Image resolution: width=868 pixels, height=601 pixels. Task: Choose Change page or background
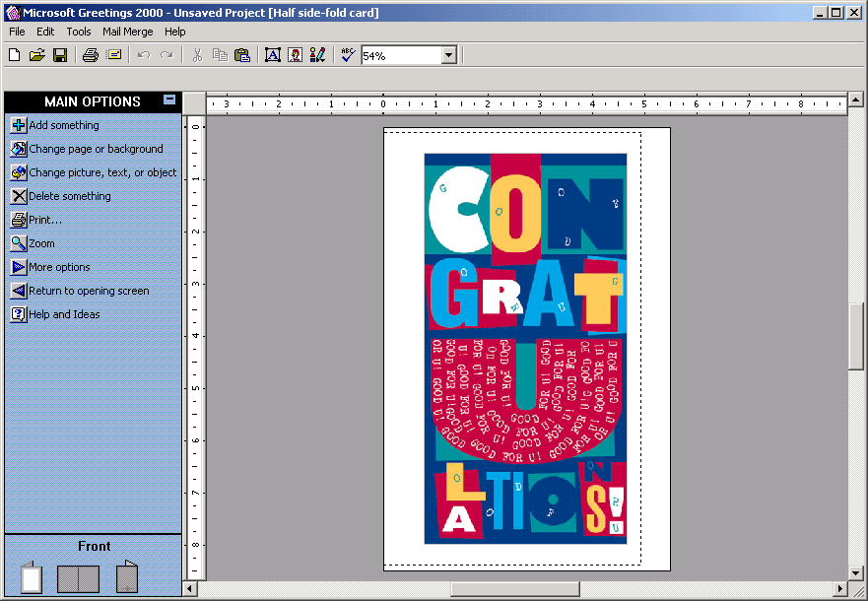tap(96, 149)
